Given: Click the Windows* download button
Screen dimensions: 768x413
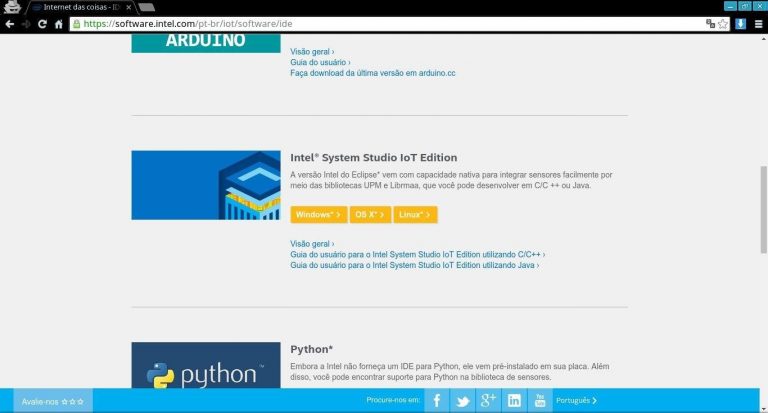Looking at the screenshot, I should 319,215.
